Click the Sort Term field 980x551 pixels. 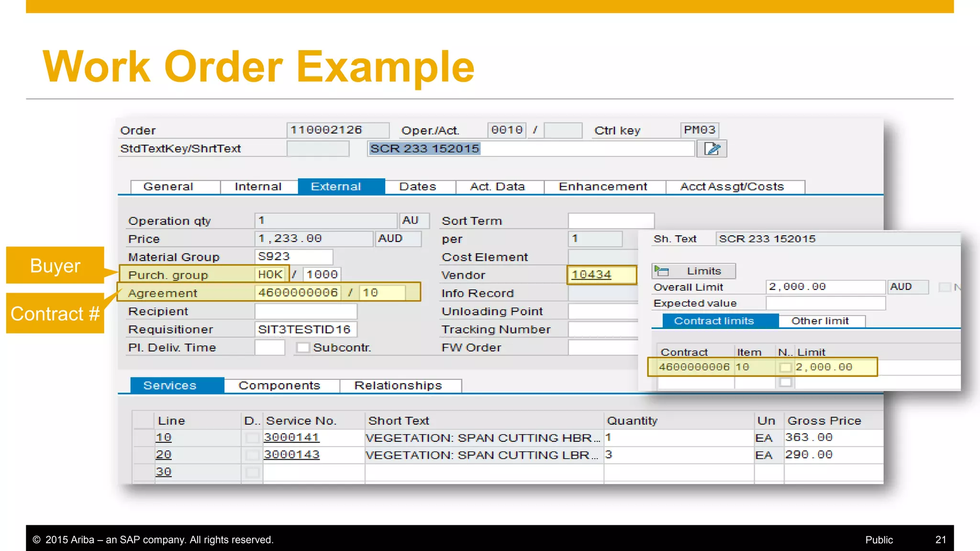coord(611,220)
